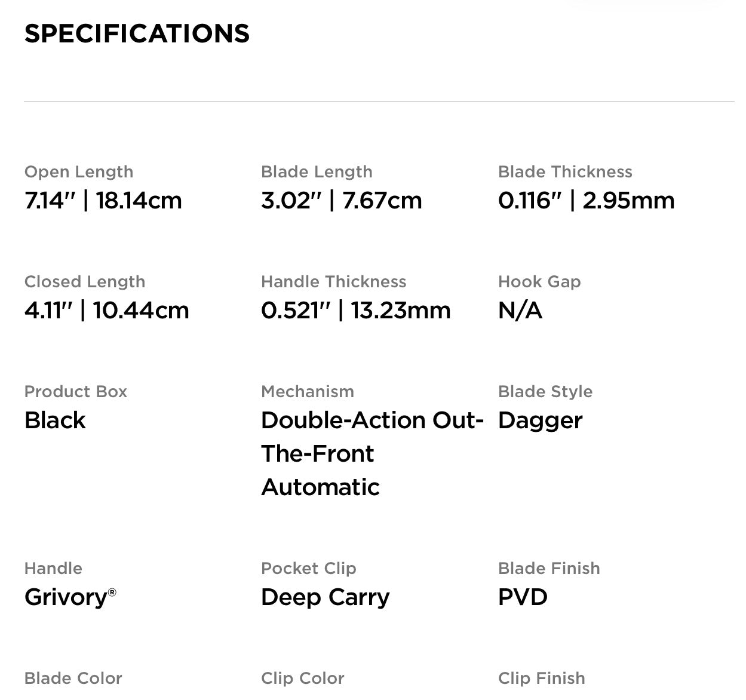Viewport: 746px width, 700px height.
Task: Click the Hook Gap N/A value
Action: tap(520, 311)
